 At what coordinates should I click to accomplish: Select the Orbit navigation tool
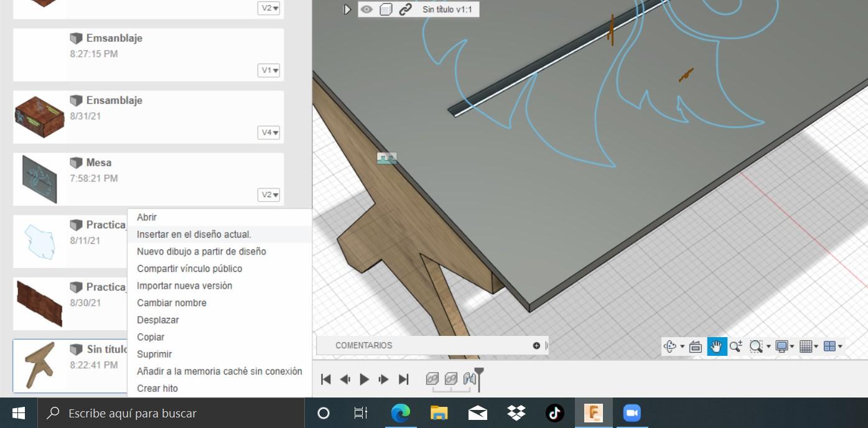coord(670,347)
